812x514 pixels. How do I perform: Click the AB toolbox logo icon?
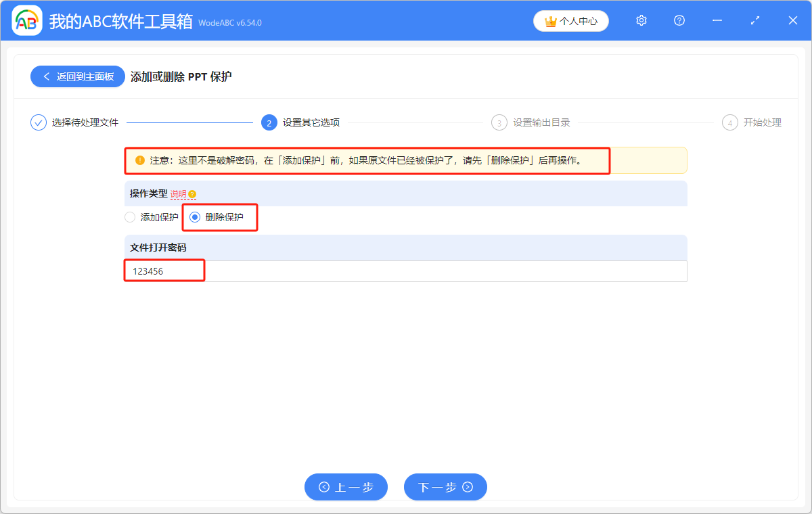(x=26, y=20)
